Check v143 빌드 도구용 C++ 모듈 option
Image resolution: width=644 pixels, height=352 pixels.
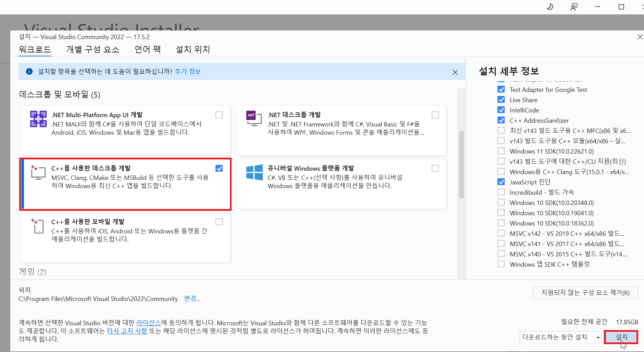[501, 141]
